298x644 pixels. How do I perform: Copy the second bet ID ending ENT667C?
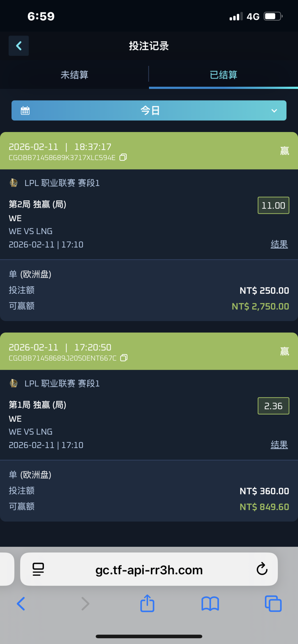[124, 358]
